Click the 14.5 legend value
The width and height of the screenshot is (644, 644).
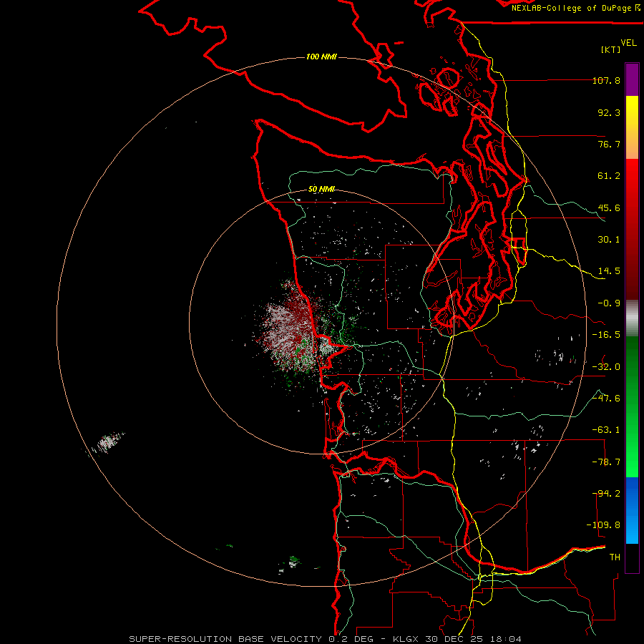click(x=609, y=271)
